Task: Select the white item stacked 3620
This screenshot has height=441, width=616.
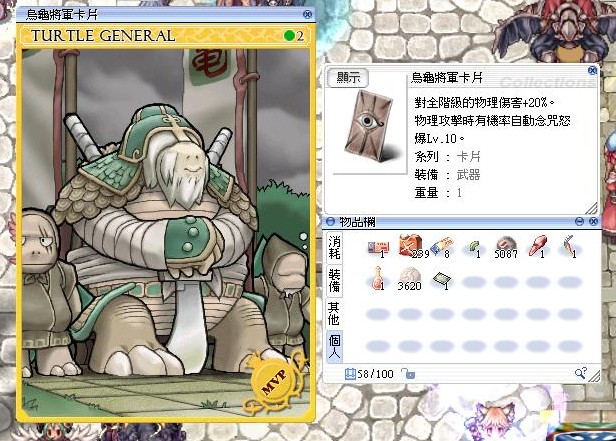Action: point(409,278)
